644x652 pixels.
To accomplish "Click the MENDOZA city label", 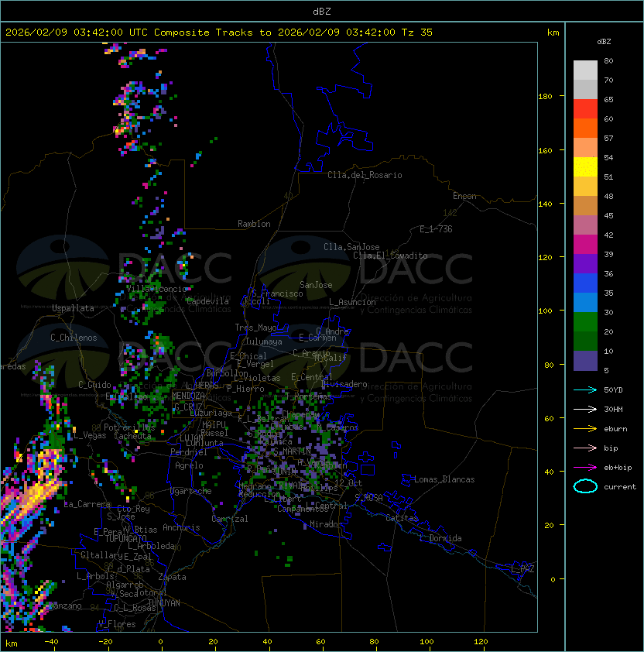I will (x=188, y=396).
